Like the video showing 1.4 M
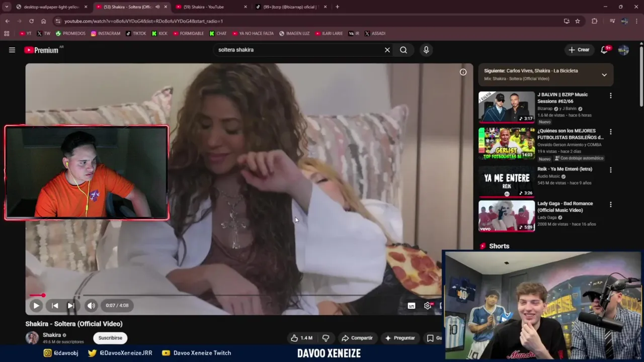Viewport: 644px width, 362px height. tap(301, 338)
